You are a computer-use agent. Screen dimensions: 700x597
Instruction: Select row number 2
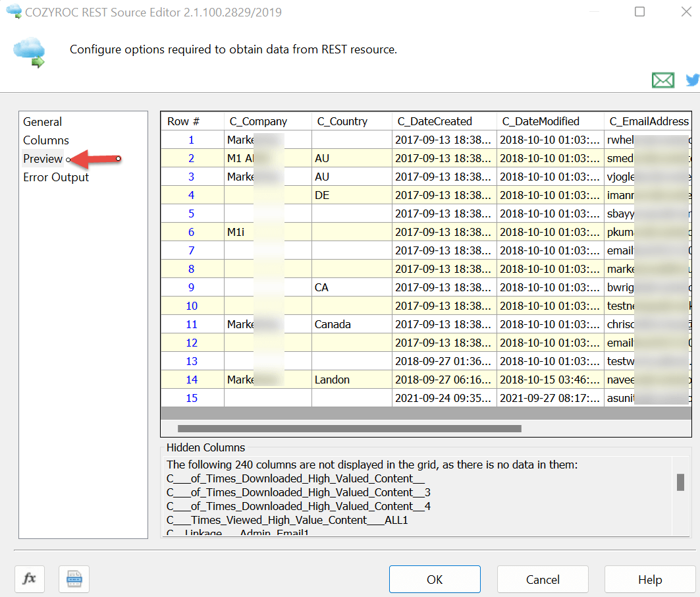point(192,158)
